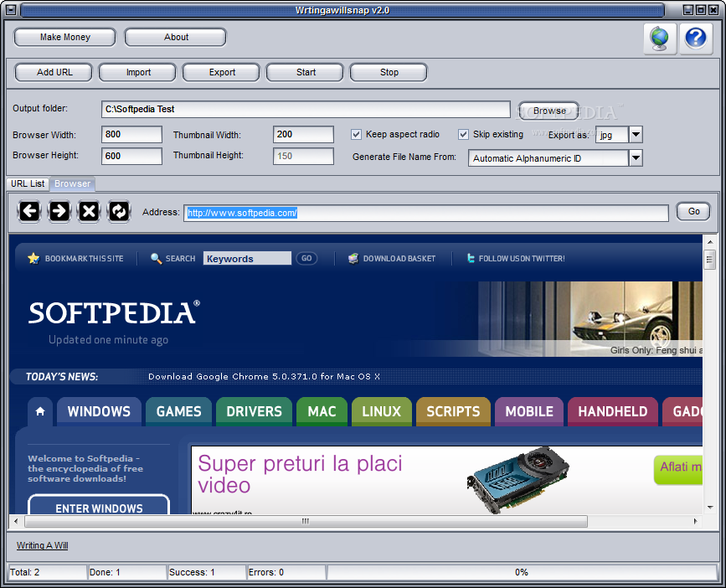This screenshot has height=588, width=726.
Task: Click the scroll up arrow of the browser pane
Action: coord(710,242)
